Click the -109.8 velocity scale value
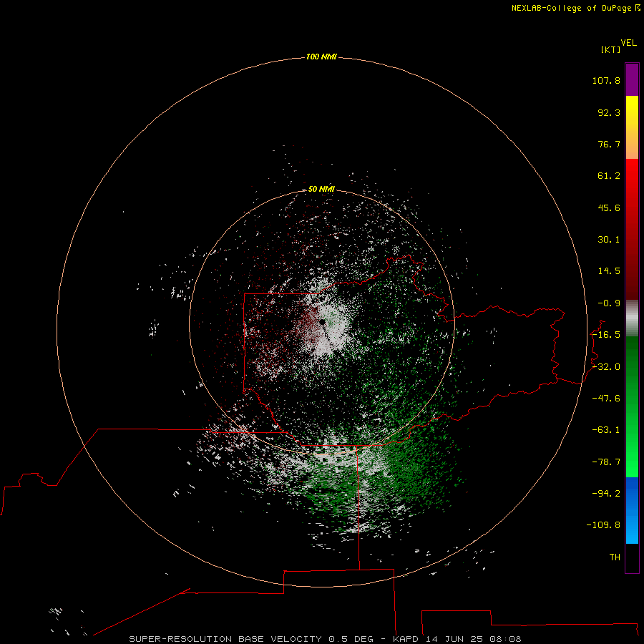This screenshot has height=644, width=644. pyautogui.click(x=603, y=525)
